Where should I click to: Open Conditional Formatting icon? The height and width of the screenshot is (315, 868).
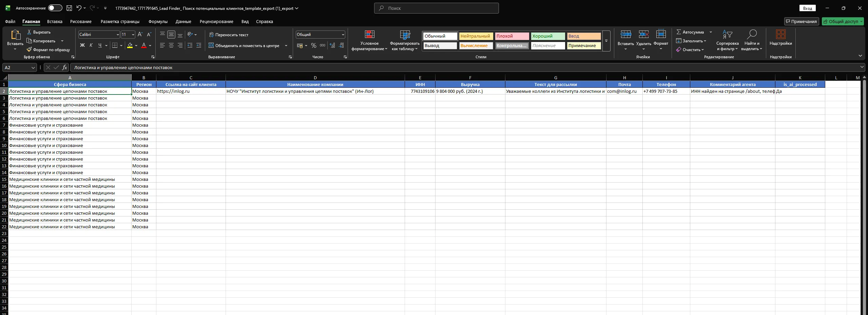pos(369,35)
